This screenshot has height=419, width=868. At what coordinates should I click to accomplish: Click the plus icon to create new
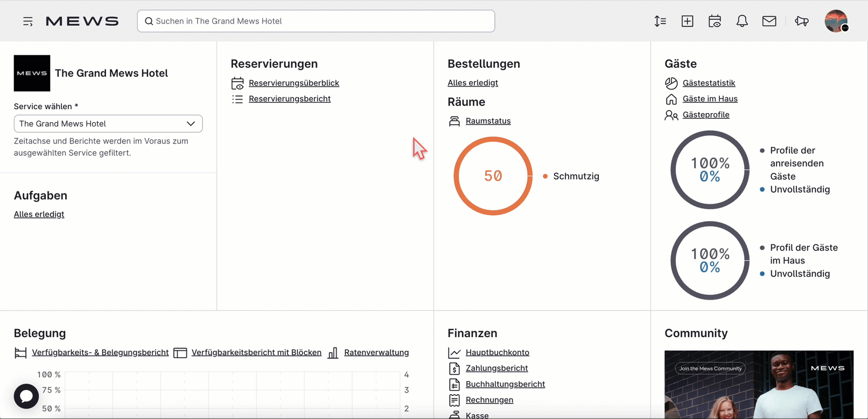point(687,21)
